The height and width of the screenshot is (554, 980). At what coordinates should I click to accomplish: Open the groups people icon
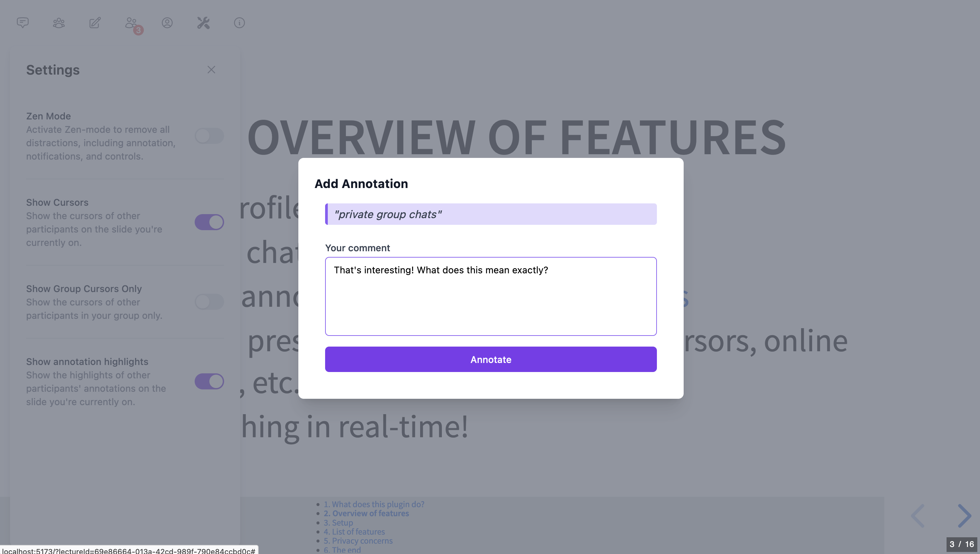coord(59,23)
